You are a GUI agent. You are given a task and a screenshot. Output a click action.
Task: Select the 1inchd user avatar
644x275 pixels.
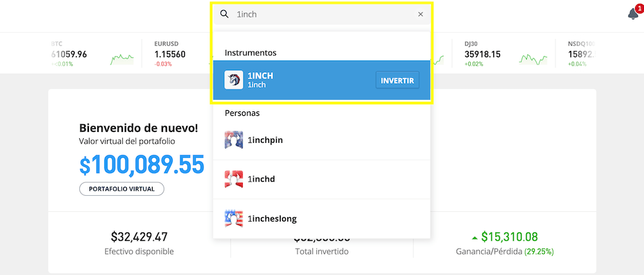click(x=234, y=180)
